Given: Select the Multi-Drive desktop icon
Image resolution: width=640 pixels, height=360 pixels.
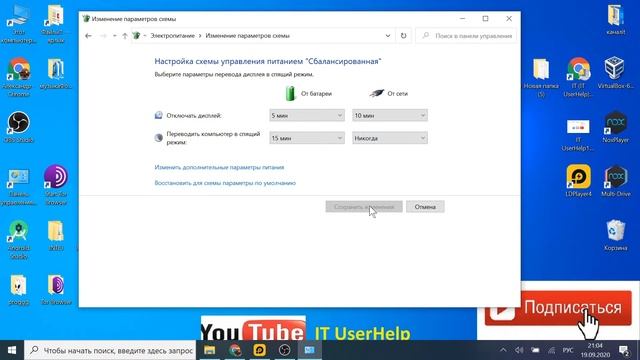Looking at the screenshot, I should tap(615, 181).
